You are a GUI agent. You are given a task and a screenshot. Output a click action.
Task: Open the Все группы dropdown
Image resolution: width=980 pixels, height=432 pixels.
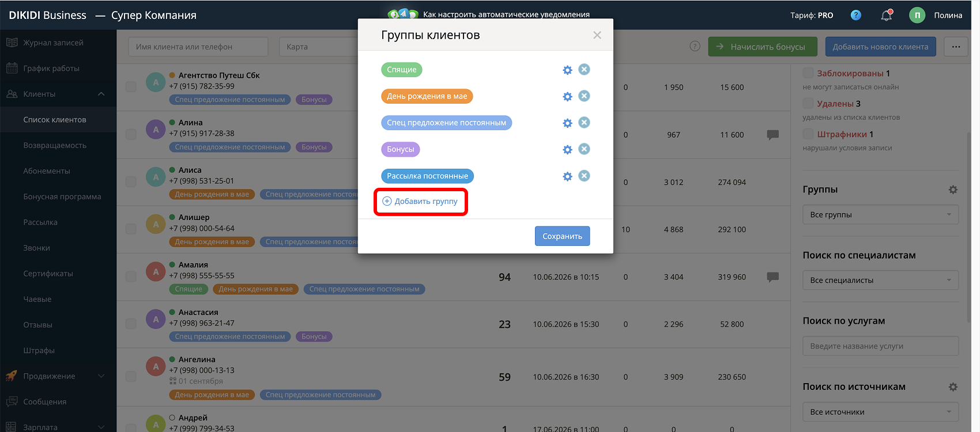pos(880,215)
